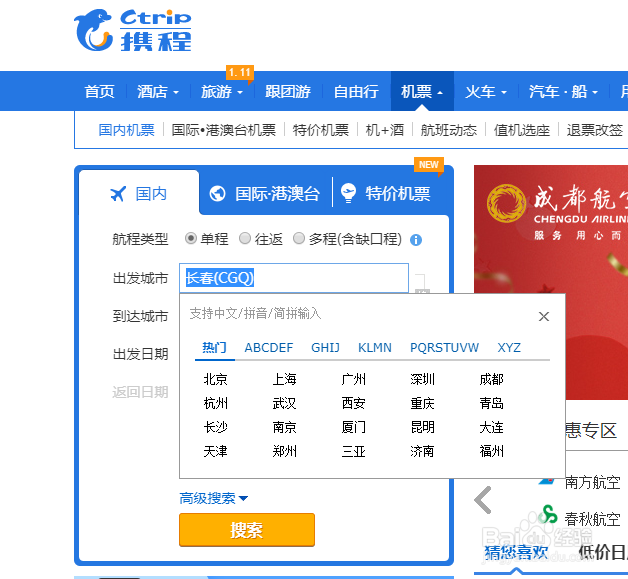Click the orange 搜索 button

click(x=247, y=530)
